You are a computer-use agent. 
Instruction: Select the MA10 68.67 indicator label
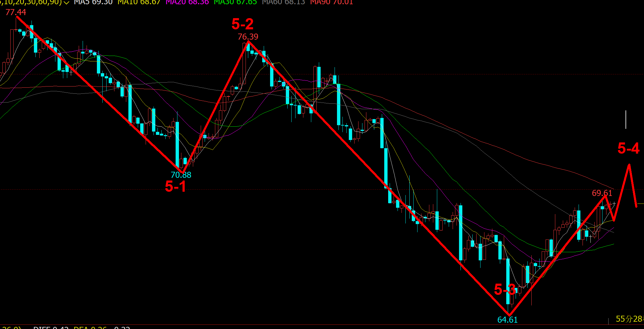tap(139, 2)
